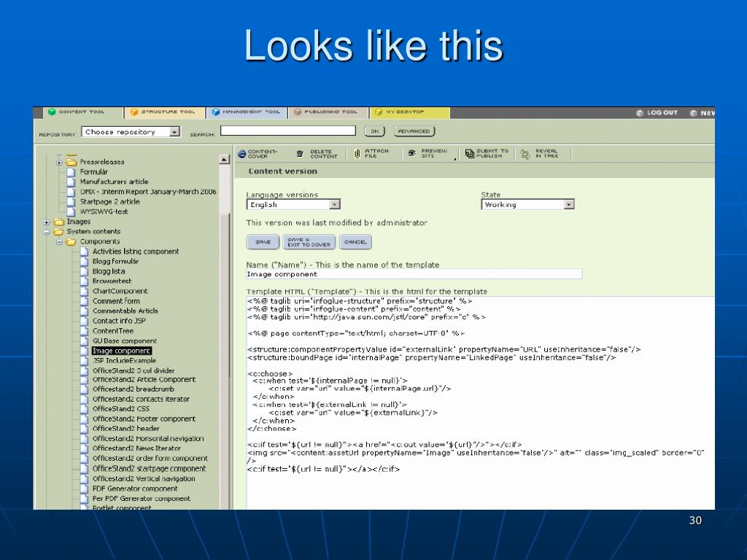Select Manufacturers article in the tree
The image size is (747, 560).
(114, 182)
